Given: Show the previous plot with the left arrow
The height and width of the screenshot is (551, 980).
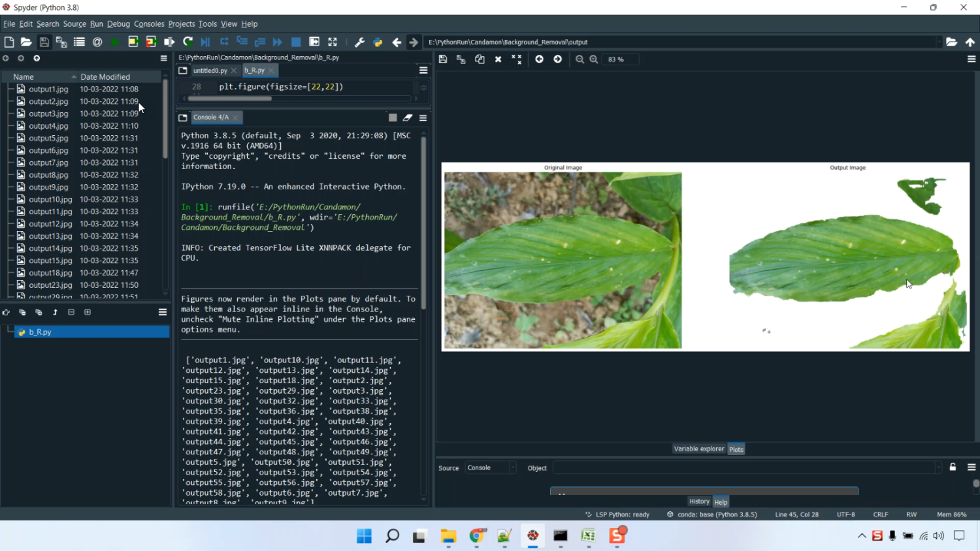Looking at the screenshot, I should click(539, 59).
